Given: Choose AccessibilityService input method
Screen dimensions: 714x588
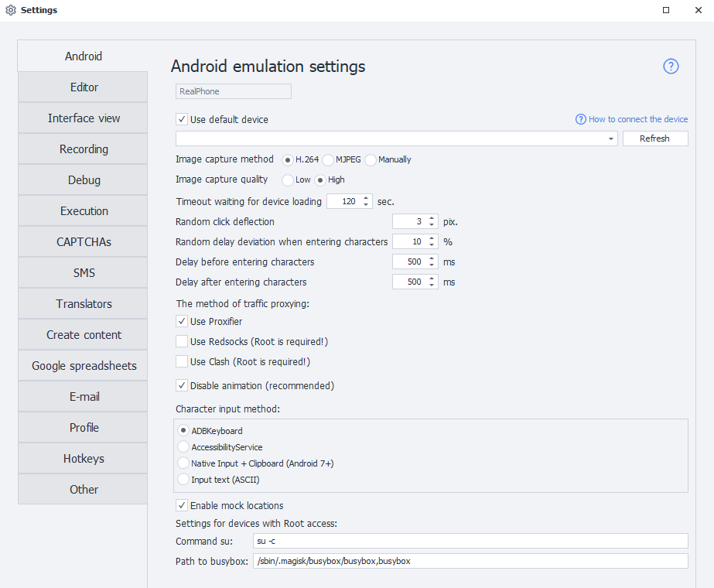Looking at the screenshot, I should coord(183,447).
